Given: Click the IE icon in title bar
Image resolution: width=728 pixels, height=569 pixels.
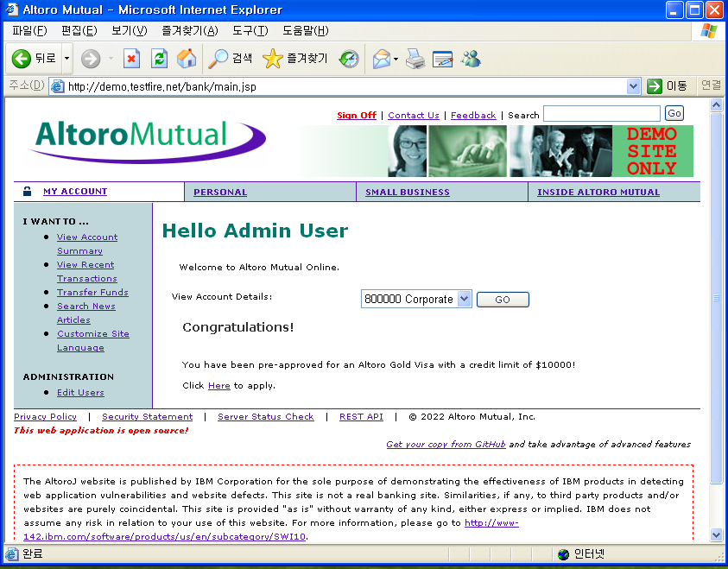Looking at the screenshot, I should click(11, 9).
